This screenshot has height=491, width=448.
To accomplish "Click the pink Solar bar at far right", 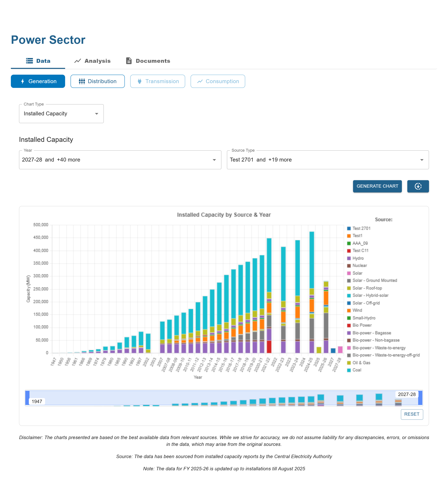I will [340, 350].
